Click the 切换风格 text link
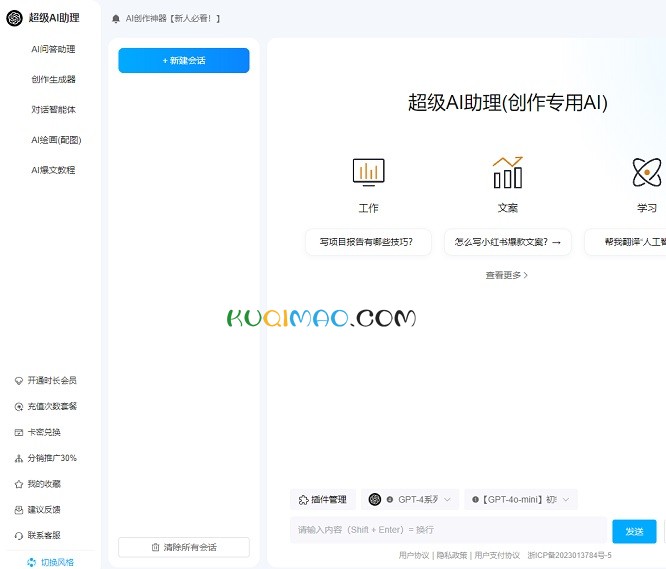This screenshot has width=666, height=569. pyautogui.click(x=57, y=563)
